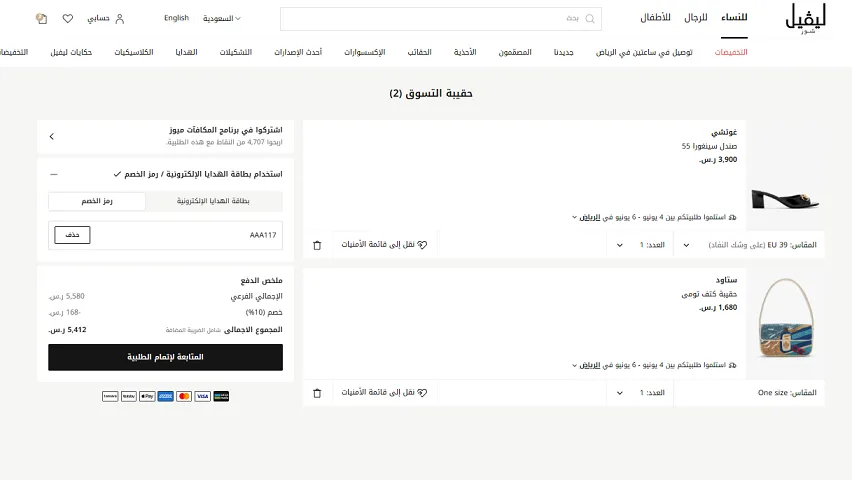Select the promo code tab
This screenshot has width=852, height=480.
pyautogui.click(x=97, y=201)
